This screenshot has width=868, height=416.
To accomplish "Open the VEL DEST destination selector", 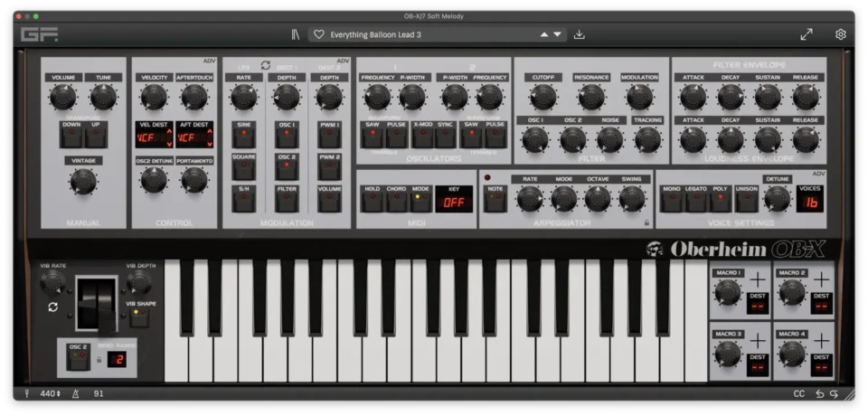I will click(154, 137).
